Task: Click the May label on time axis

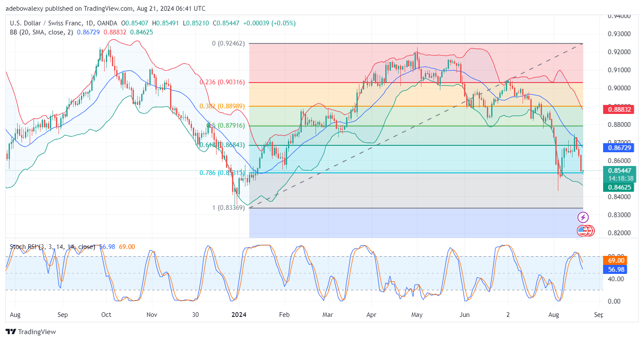Action: [x=417, y=315]
